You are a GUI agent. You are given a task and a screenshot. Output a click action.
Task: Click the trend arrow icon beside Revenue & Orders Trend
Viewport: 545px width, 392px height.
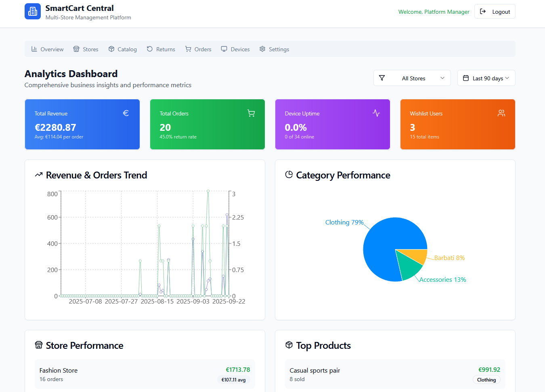pyautogui.click(x=39, y=175)
